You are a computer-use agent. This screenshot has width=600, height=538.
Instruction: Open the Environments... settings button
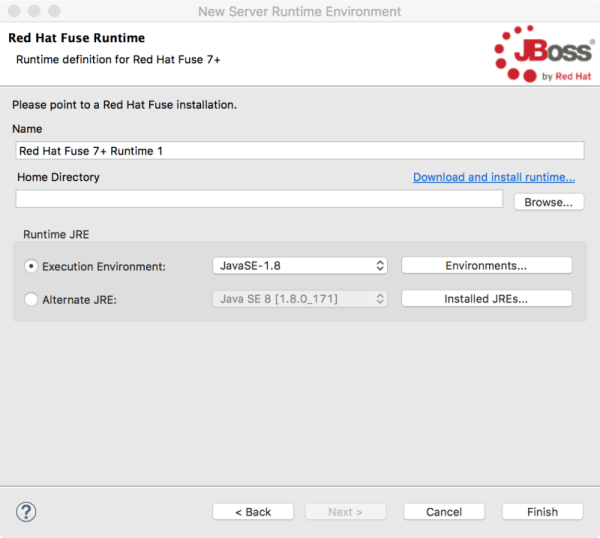(486, 266)
